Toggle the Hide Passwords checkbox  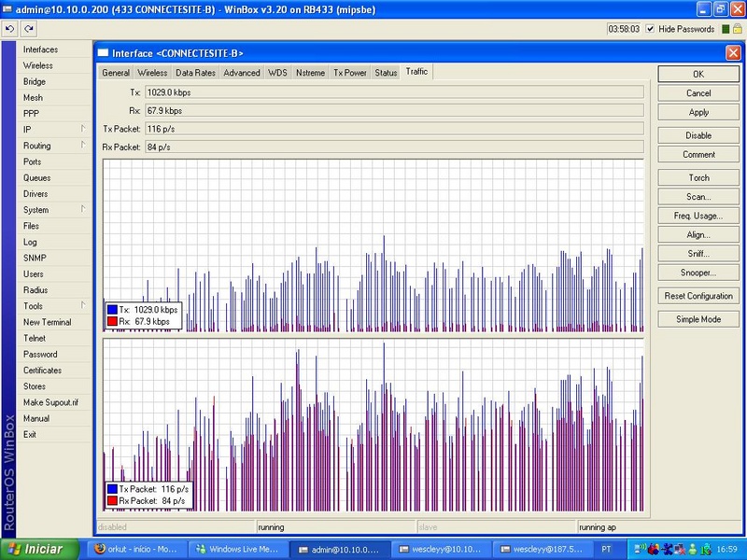click(650, 29)
